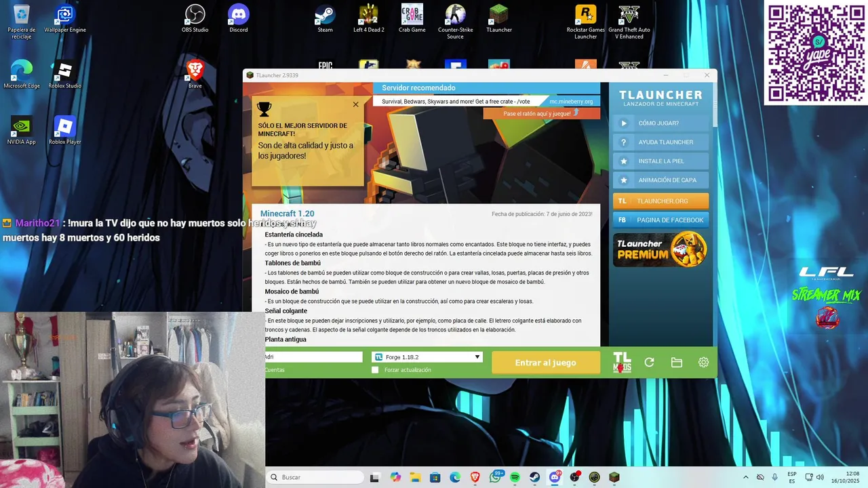Click the Mosaico de bambú heading
The image size is (868, 488).
click(x=292, y=291)
